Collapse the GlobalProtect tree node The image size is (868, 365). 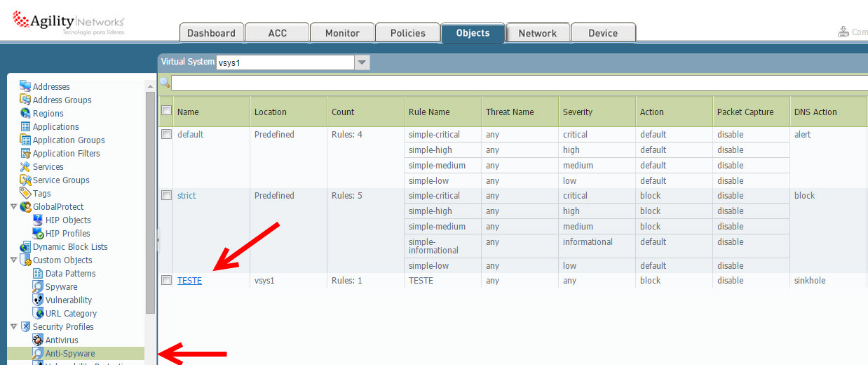coord(13,206)
